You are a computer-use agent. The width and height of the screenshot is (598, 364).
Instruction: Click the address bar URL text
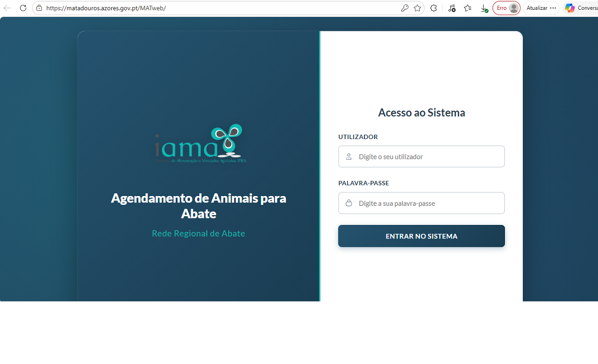pyautogui.click(x=106, y=8)
